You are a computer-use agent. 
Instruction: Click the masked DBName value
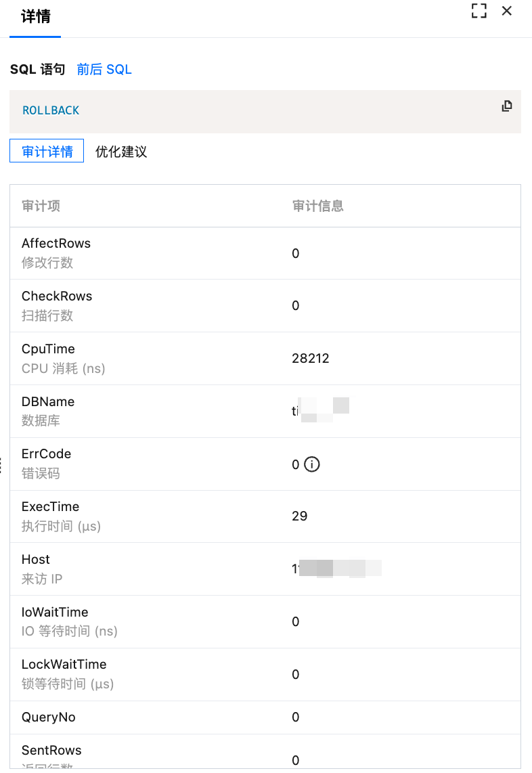(320, 411)
